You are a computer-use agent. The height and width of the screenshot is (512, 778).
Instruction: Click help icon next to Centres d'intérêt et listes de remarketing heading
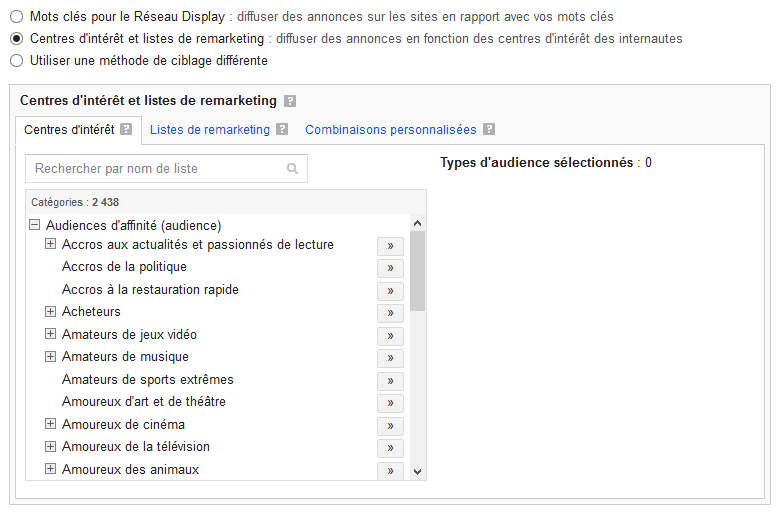(290, 101)
